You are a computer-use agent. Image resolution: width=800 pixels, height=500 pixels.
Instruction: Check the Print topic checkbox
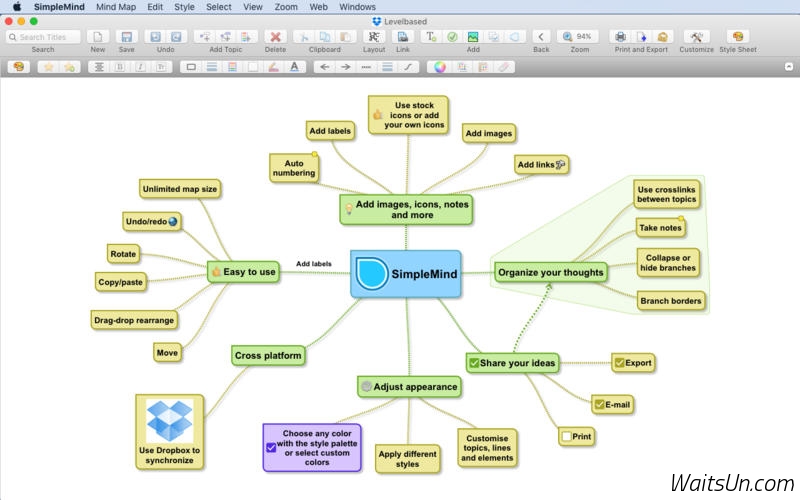point(566,437)
